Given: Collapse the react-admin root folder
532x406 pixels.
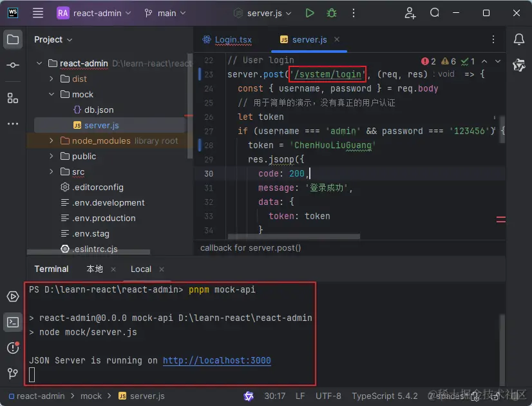Looking at the screenshot, I should point(39,63).
